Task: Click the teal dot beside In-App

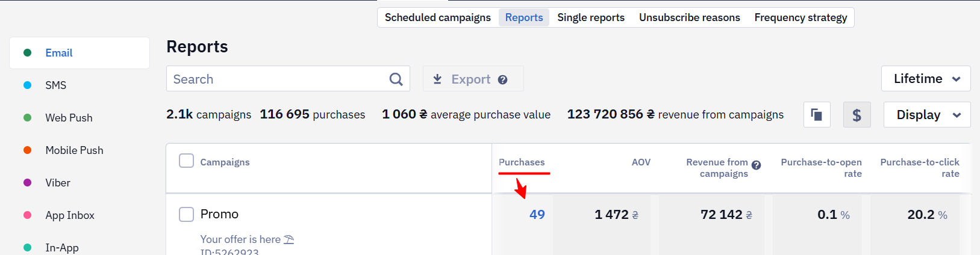Action: (x=27, y=247)
